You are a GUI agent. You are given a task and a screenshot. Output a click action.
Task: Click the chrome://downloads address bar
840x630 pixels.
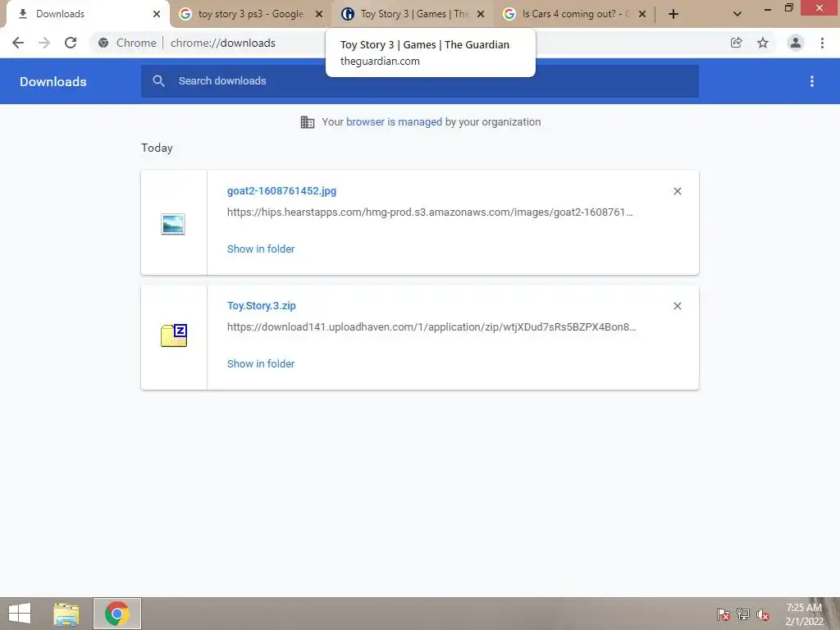coord(223,43)
